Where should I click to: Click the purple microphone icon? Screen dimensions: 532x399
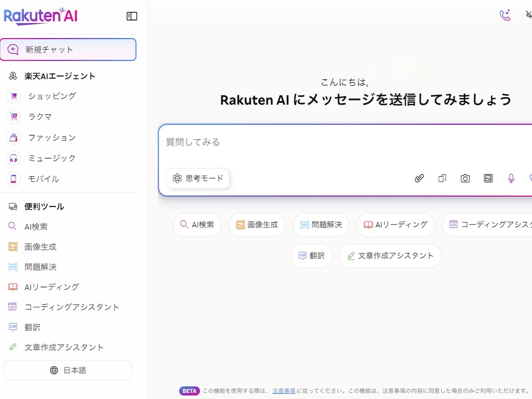pos(511,178)
